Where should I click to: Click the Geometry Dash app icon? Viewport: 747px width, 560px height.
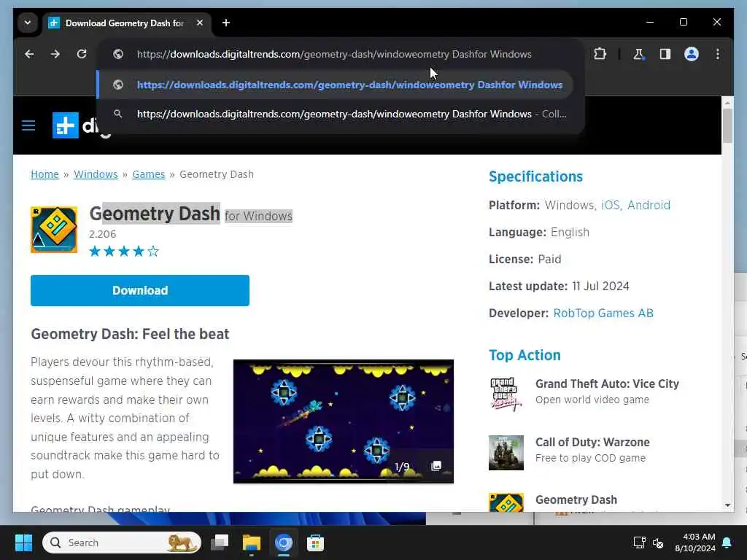click(x=54, y=230)
